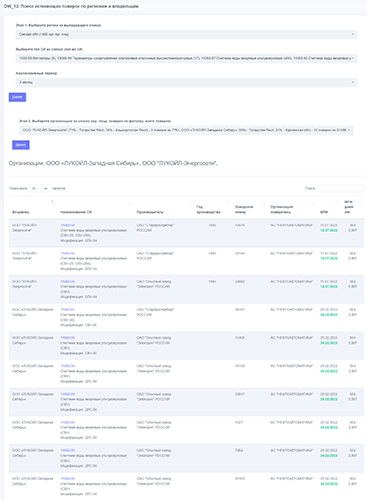Viewport: 367px width, 500px height.
Task: Click the page title about expiring verifications search
Action: point(71,6)
